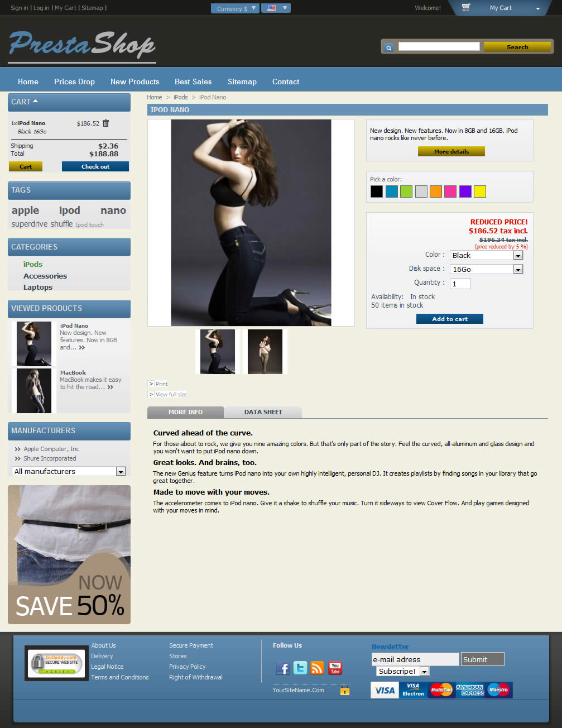562x728 pixels.
Task: Click the Visa Electron logo
Action: pos(413,690)
